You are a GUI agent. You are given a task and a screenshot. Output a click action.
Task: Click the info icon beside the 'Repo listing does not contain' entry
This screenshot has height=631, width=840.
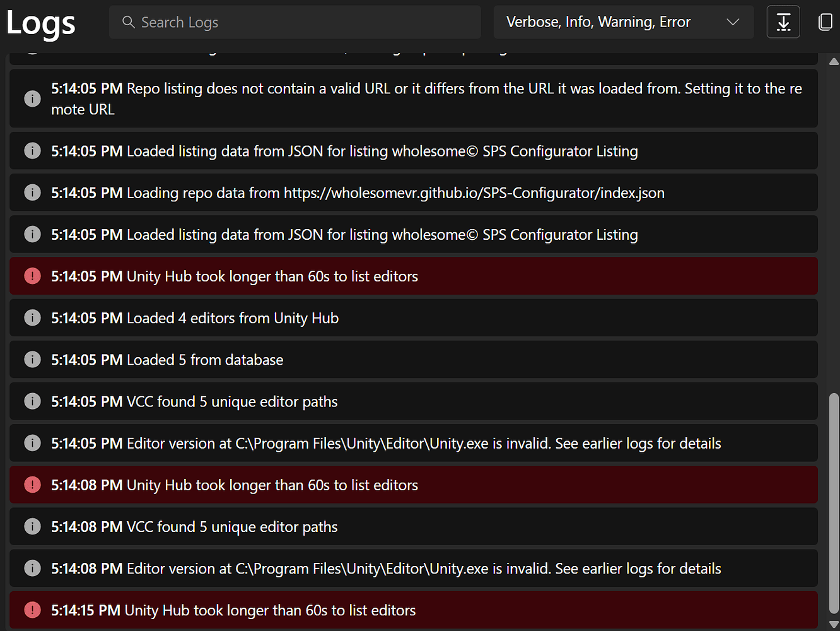[x=32, y=98]
